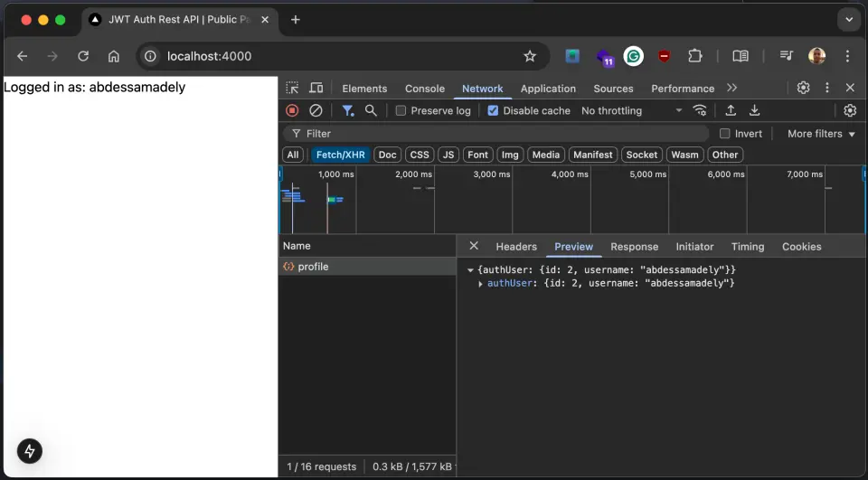The image size is (868, 480).
Task: Select the Doc request type filter
Action: (x=387, y=155)
